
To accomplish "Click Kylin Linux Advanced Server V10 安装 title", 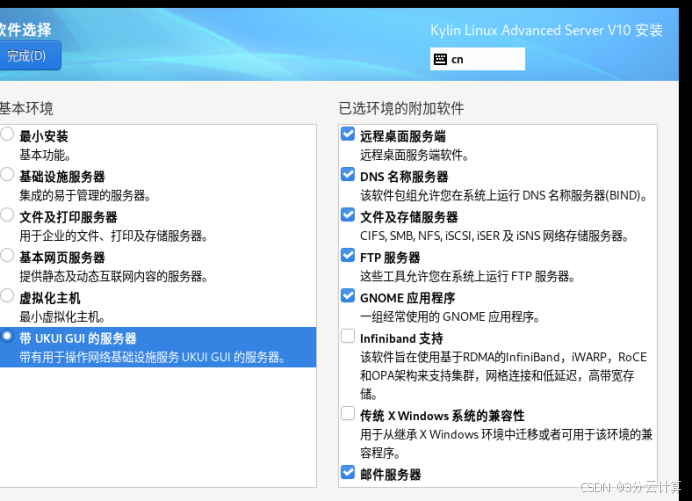I will pos(546,30).
